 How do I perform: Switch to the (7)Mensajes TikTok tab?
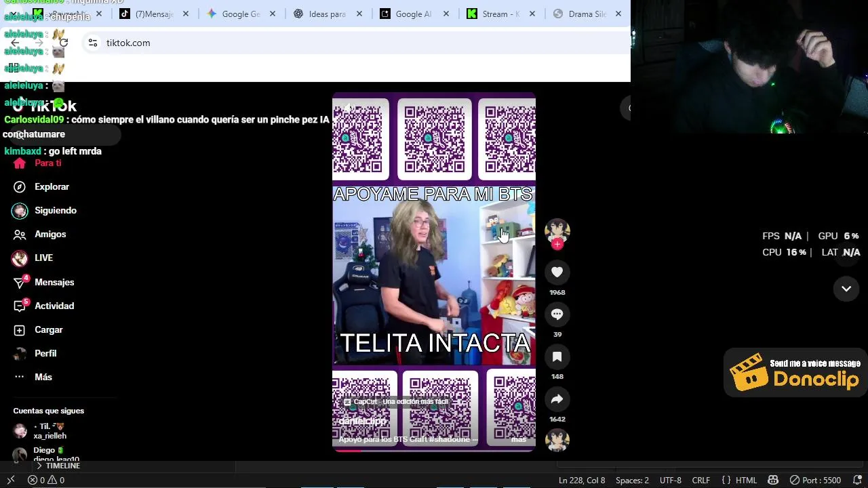[x=155, y=14]
